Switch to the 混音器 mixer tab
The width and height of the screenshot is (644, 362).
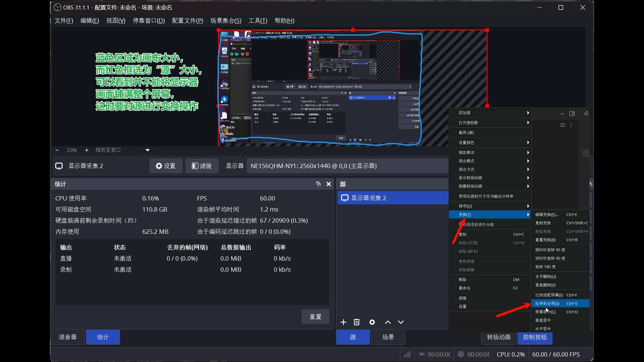[x=68, y=337]
